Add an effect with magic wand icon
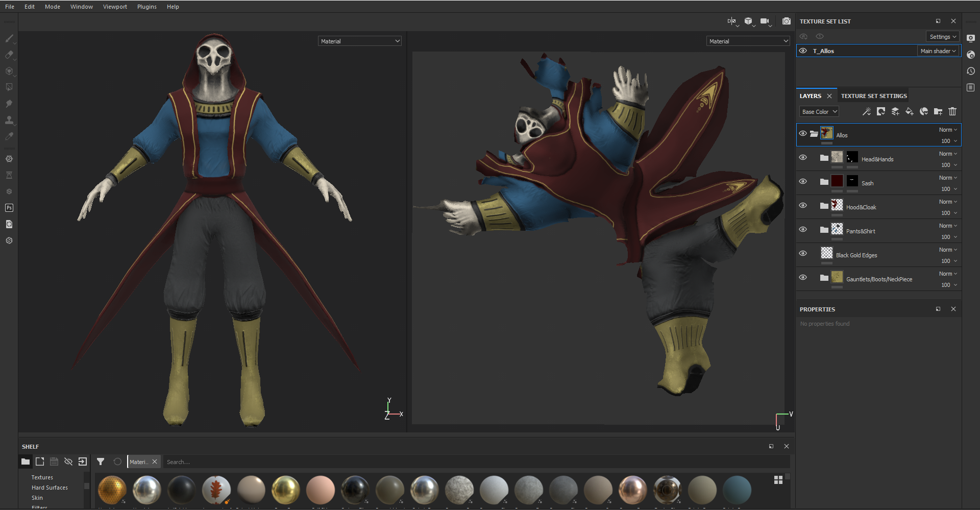 pos(866,111)
